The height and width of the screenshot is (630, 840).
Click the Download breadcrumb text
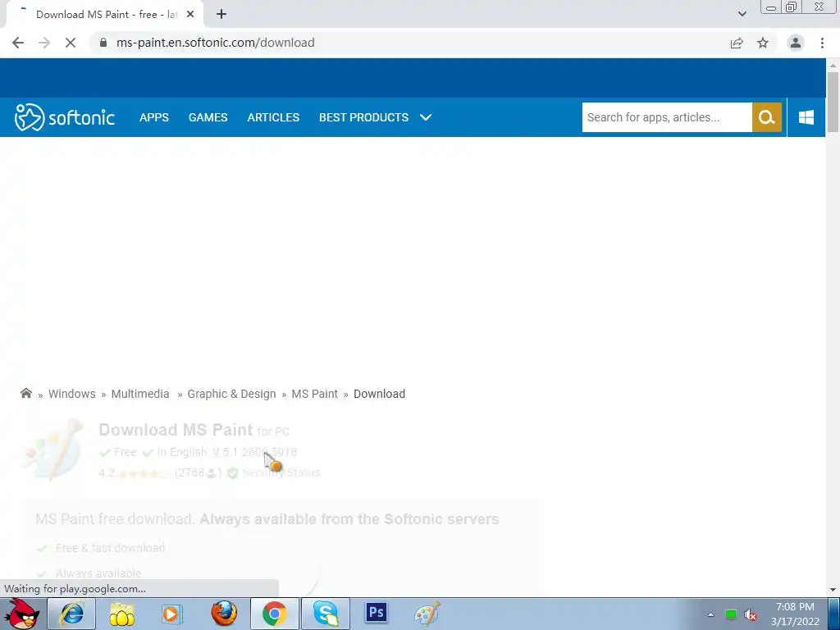(379, 394)
